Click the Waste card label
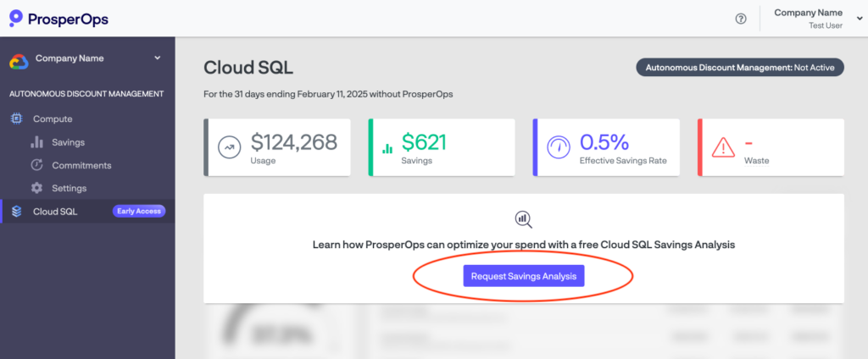 (756, 161)
